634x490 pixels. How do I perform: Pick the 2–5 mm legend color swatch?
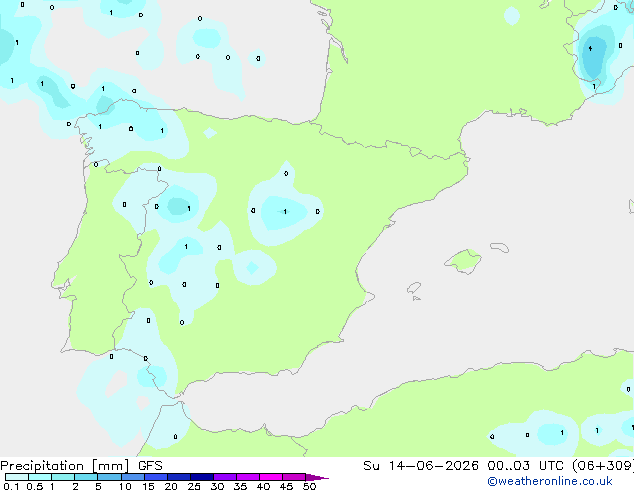point(86,477)
